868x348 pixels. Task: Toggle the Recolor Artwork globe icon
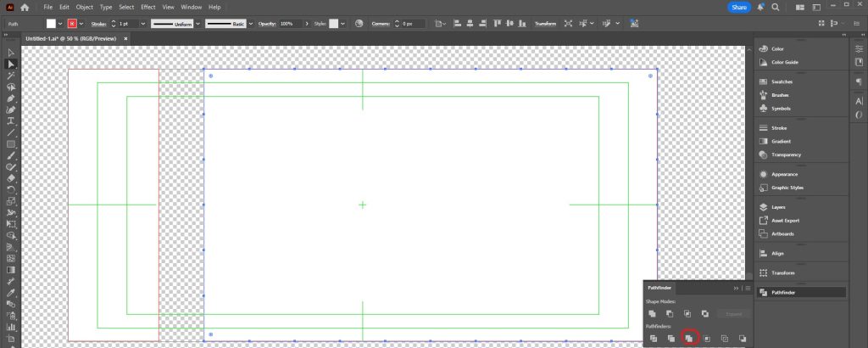coord(357,23)
